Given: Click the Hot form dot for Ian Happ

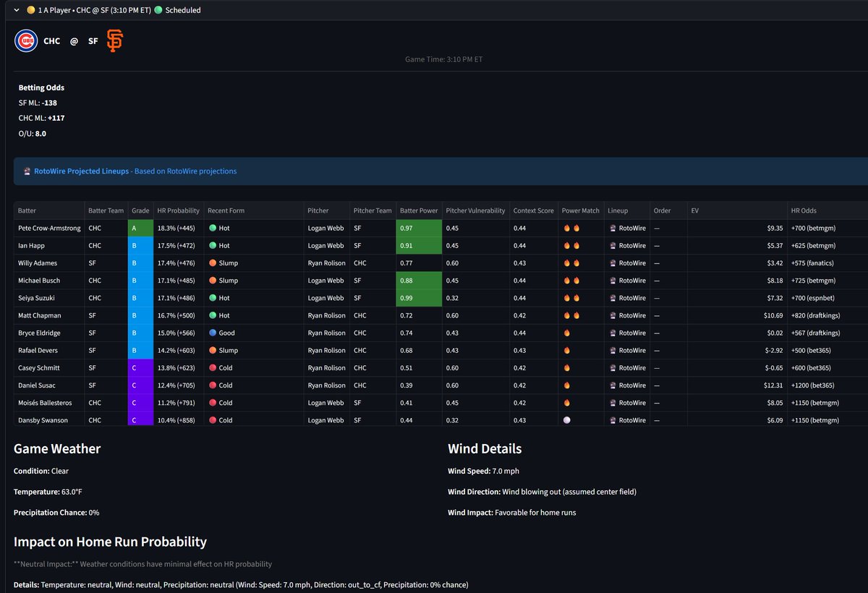Looking at the screenshot, I should (212, 245).
